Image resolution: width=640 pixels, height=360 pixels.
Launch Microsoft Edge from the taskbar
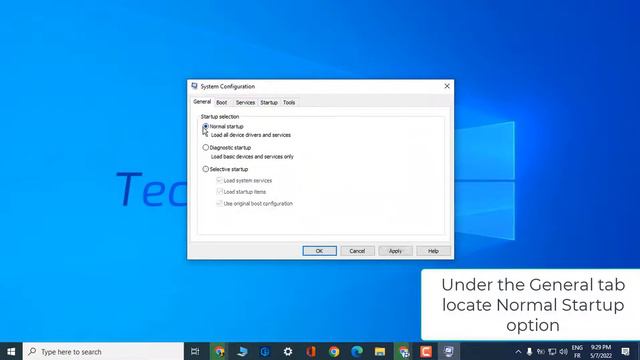357,351
